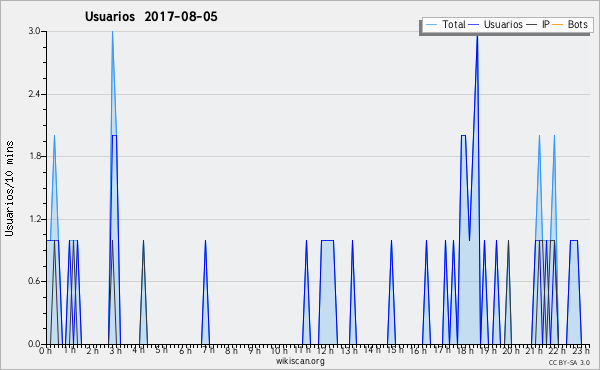Click the '2.4' y-axis value
Screen dimensions: 600x370
34,94
